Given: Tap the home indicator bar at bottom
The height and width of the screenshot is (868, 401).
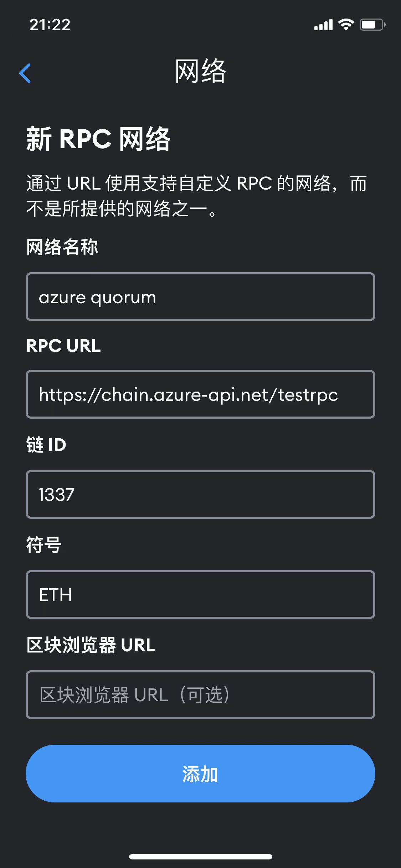Looking at the screenshot, I should [200, 857].
